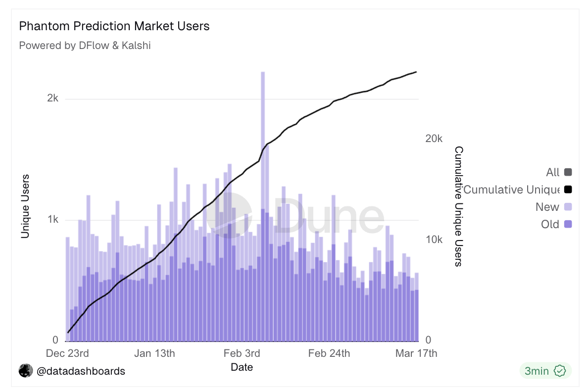Hide the "New" series via legend label
Image resolution: width=588 pixels, height=392 pixels.
tap(547, 207)
